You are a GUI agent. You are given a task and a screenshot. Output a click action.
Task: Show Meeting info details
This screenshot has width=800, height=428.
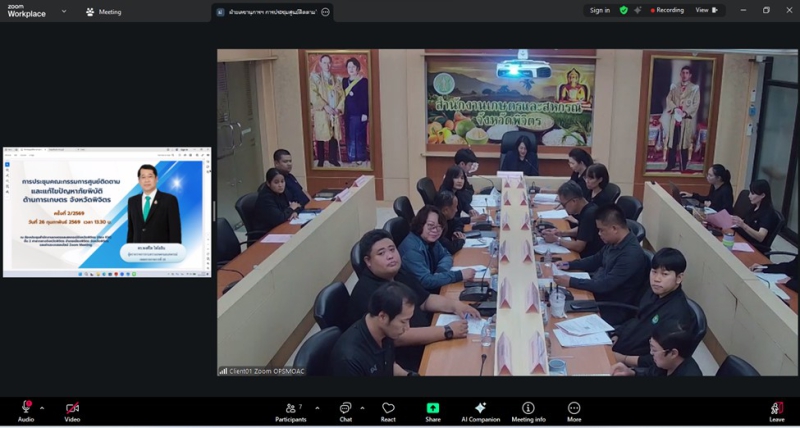pos(528,410)
